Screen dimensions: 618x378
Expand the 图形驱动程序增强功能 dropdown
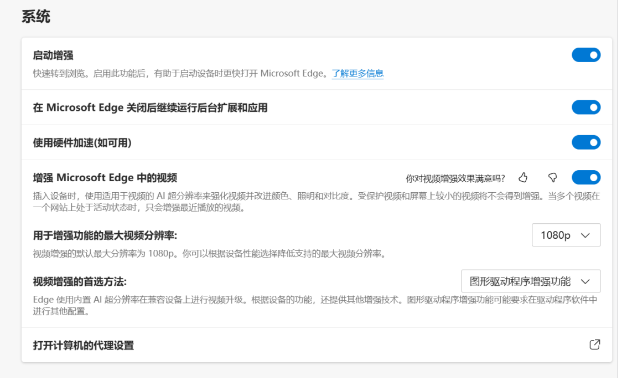[x=531, y=281]
